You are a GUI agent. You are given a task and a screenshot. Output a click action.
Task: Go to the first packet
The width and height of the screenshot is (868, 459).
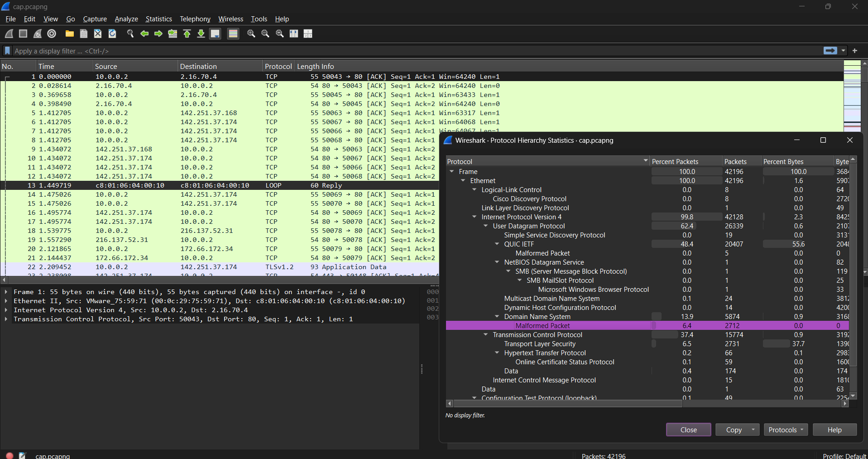click(x=187, y=34)
